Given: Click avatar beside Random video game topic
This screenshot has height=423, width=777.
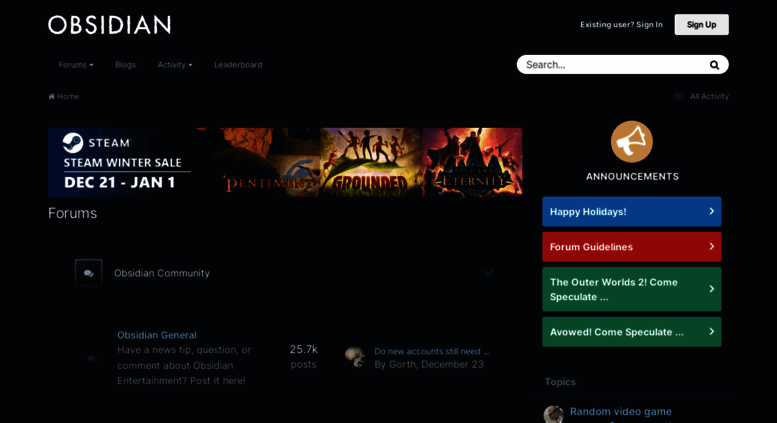Looking at the screenshot, I should (x=554, y=415).
